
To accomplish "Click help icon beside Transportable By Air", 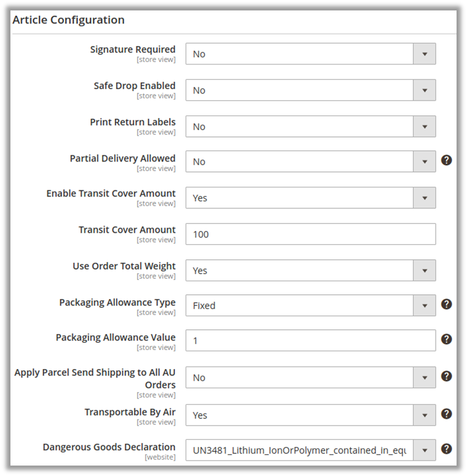I will tap(447, 413).
